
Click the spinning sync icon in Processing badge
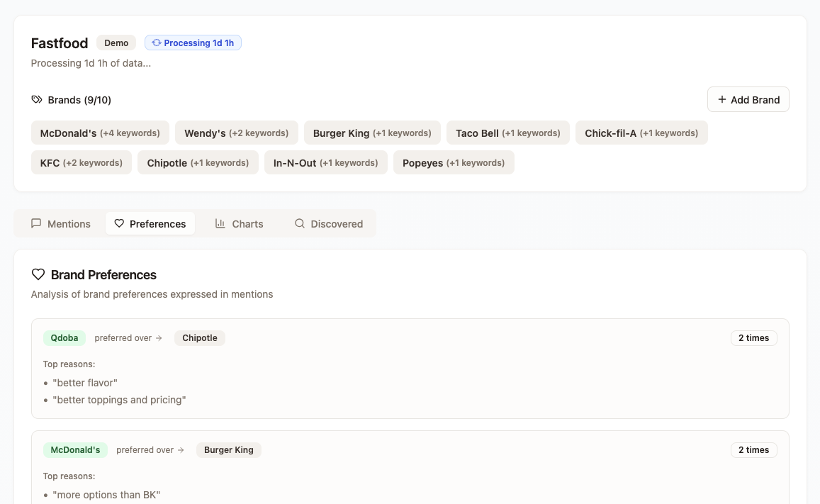coord(157,43)
